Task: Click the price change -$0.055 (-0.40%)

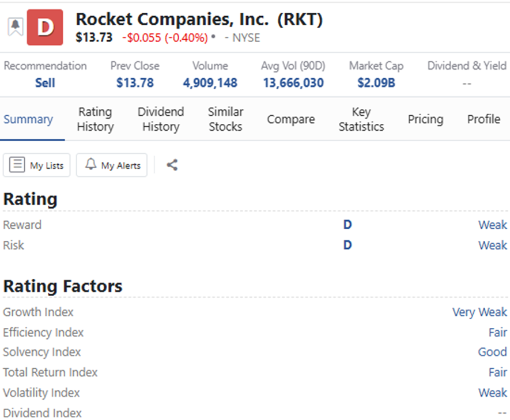Action: coord(165,37)
